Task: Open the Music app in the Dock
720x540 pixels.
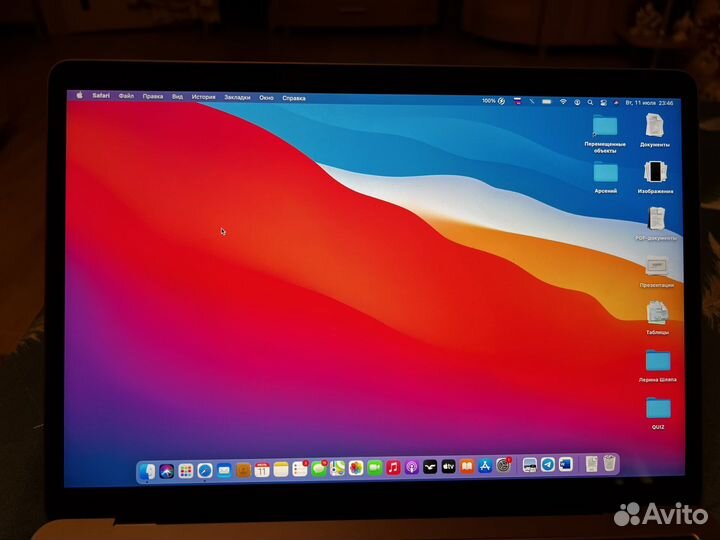Action: coord(393,468)
